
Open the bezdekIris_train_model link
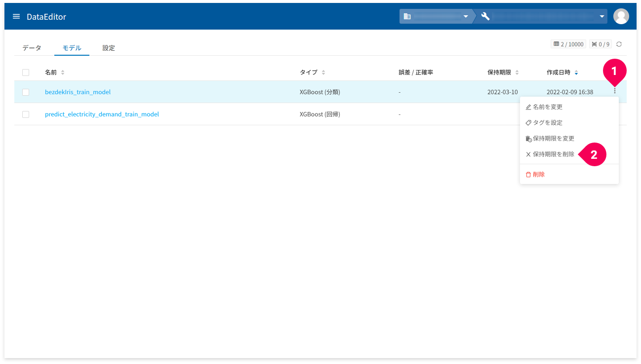click(x=78, y=92)
